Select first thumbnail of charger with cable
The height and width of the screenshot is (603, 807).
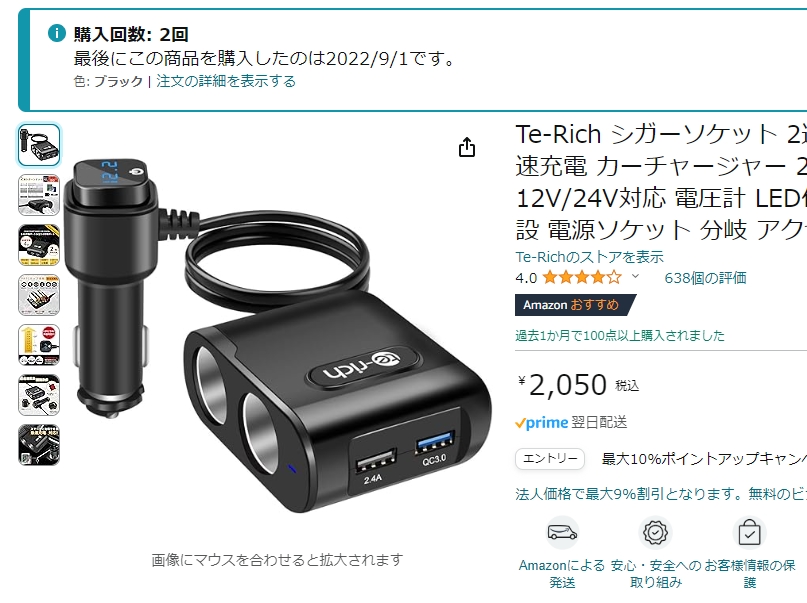[39, 145]
